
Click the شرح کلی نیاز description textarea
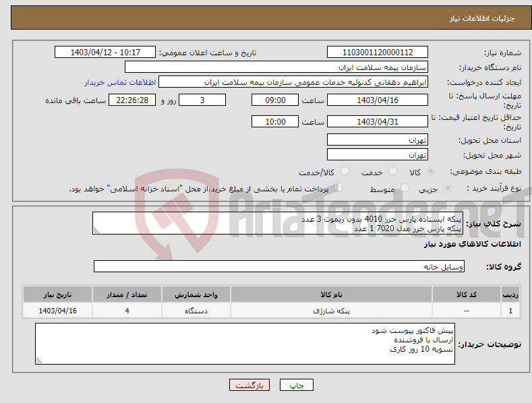pos(278,223)
